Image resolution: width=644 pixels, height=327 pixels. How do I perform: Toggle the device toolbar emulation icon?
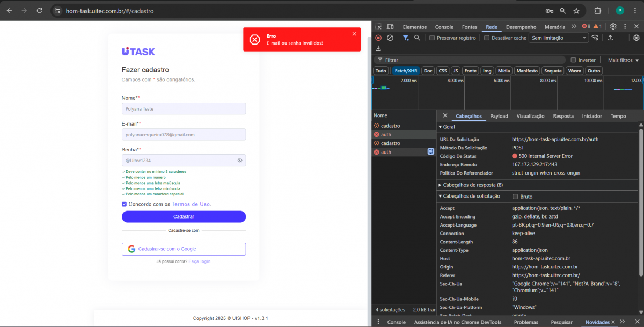[x=390, y=27]
